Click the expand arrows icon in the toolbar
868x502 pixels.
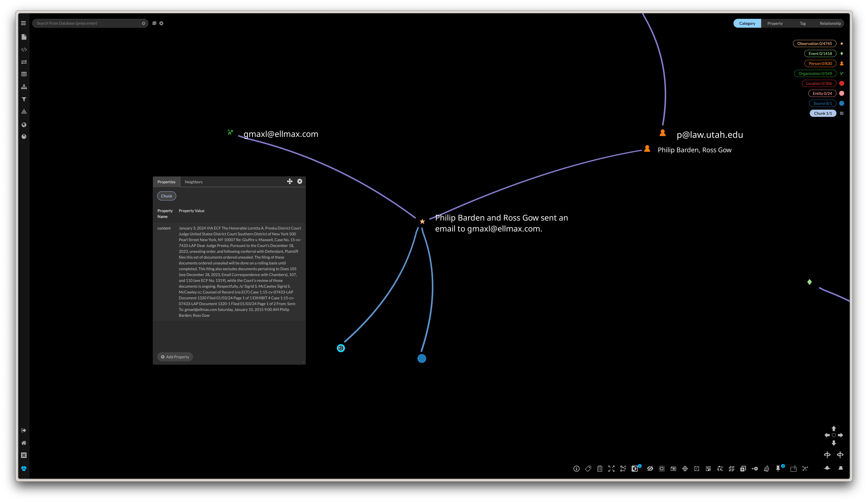(611, 469)
